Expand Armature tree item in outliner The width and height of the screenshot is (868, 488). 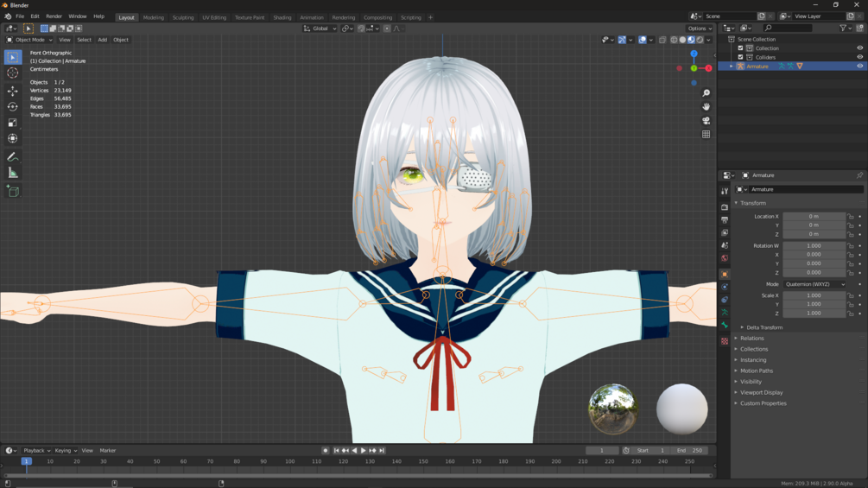[x=732, y=67]
